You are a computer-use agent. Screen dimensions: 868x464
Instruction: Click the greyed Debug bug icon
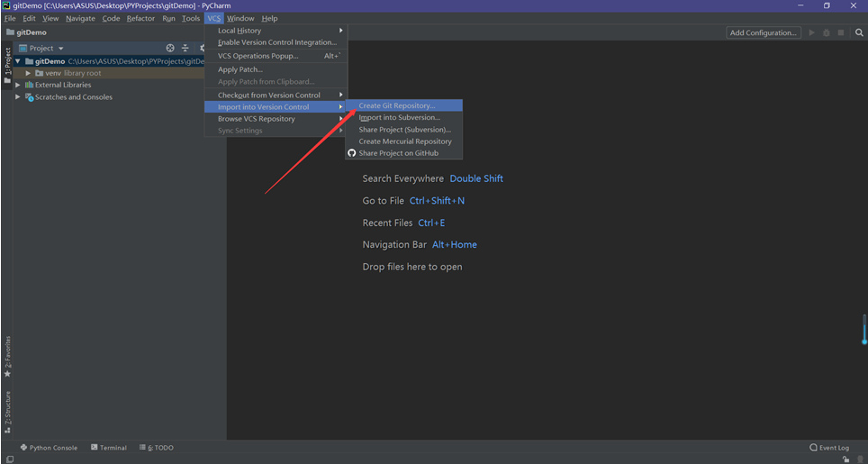[826, 32]
